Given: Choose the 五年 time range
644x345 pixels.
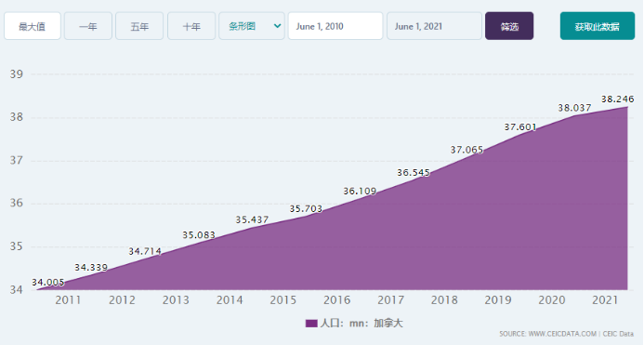Looking at the screenshot, I should tap(139, 26).
